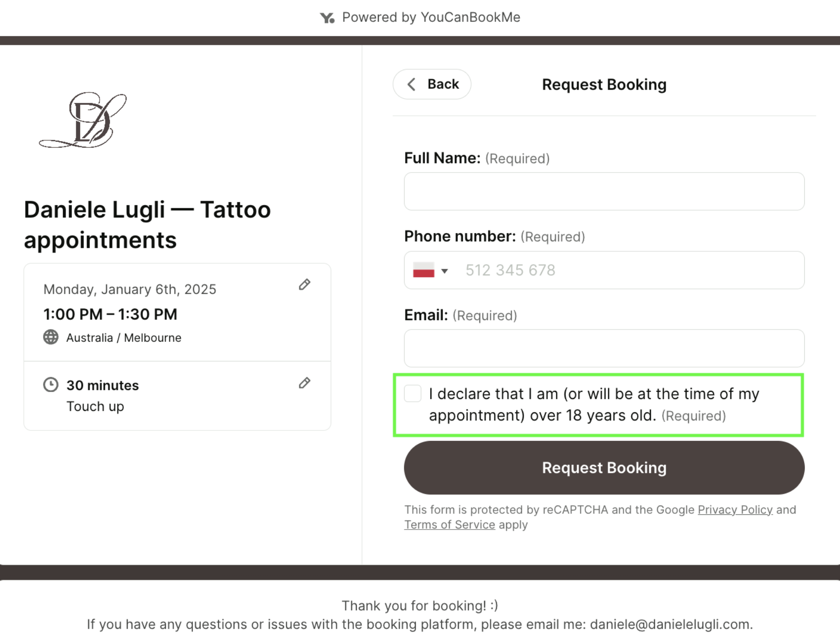Image resolution: width=840 pixels, height=644 pixels.
Task: Click the clock icon beside the 30 minutes label
Action: pos(51,384)
